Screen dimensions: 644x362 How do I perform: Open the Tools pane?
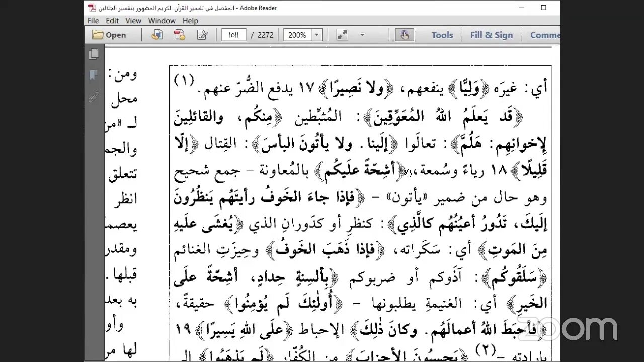(x=442, y=35)
